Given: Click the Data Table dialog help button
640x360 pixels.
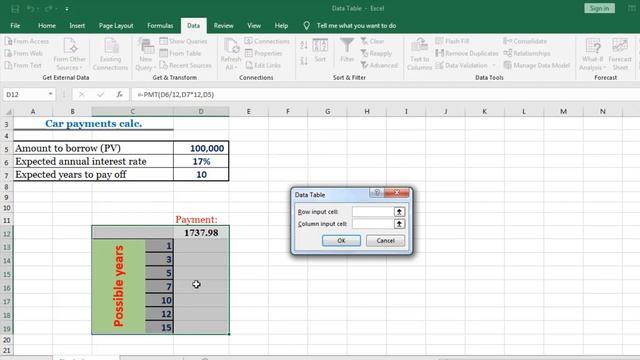Looking at the screenshot, I should (x=377, y=192).
